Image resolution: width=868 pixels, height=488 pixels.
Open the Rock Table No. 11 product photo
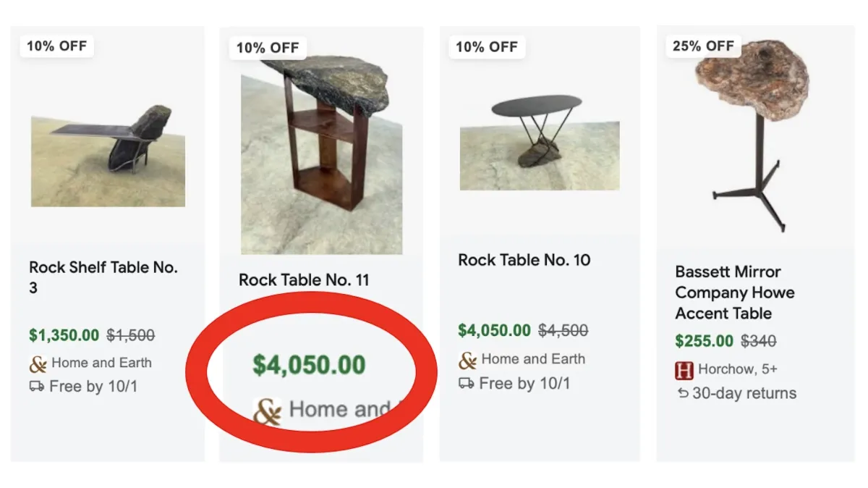321,155
